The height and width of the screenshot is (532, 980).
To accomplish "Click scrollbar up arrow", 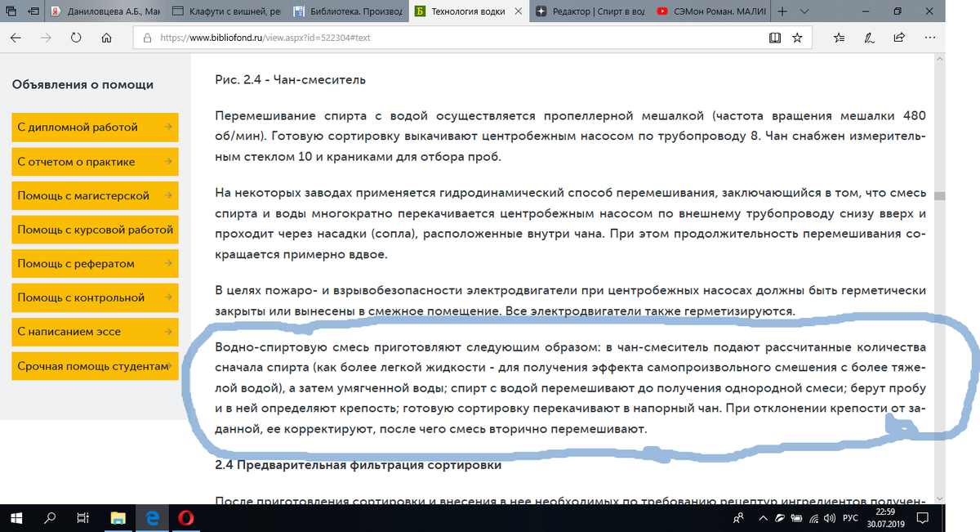I will [x=939, y=60].
